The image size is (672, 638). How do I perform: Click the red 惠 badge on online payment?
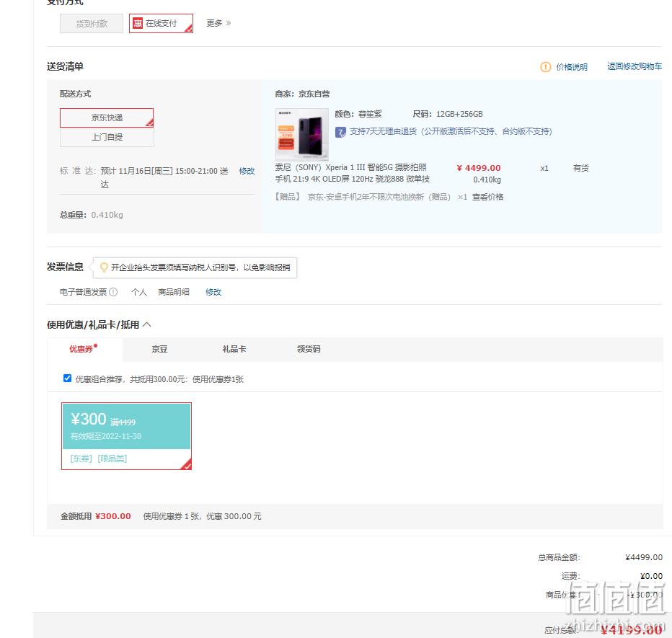138,23
